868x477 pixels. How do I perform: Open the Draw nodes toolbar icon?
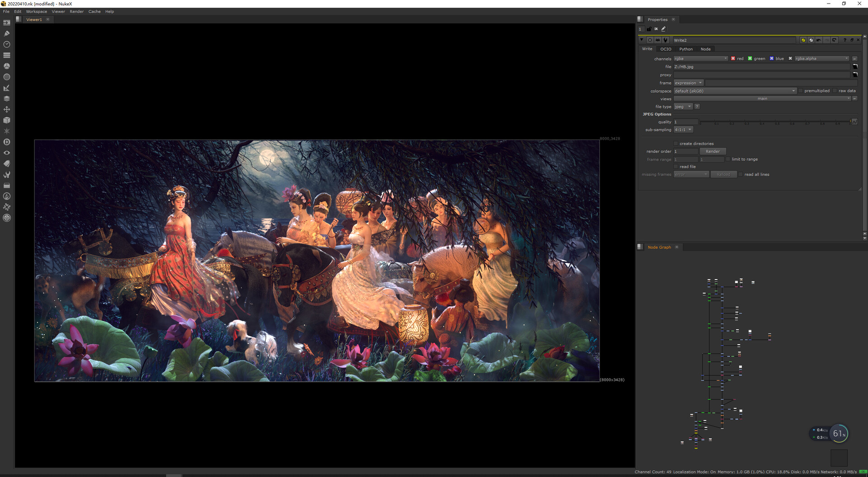[7, 33]
